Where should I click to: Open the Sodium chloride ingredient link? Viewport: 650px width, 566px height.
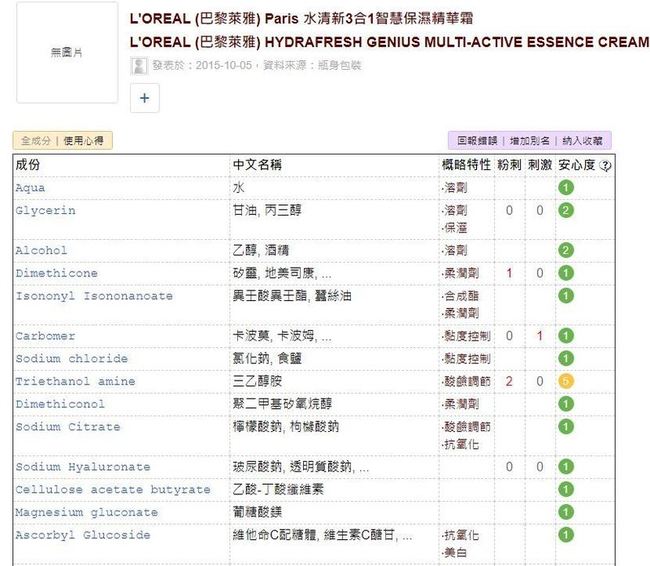click(x=72, y=359)
